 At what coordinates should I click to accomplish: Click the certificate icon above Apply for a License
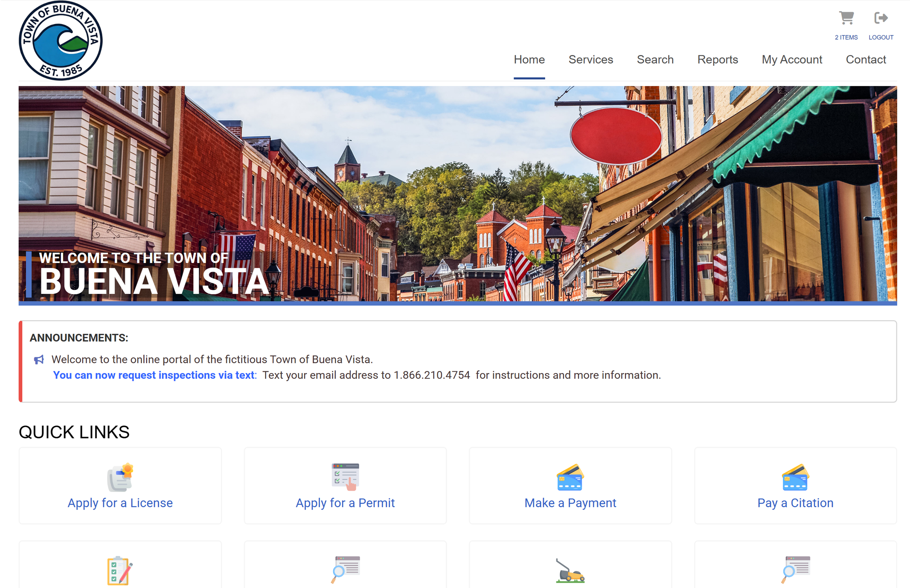pyautogui.click(x=120, y=477)
